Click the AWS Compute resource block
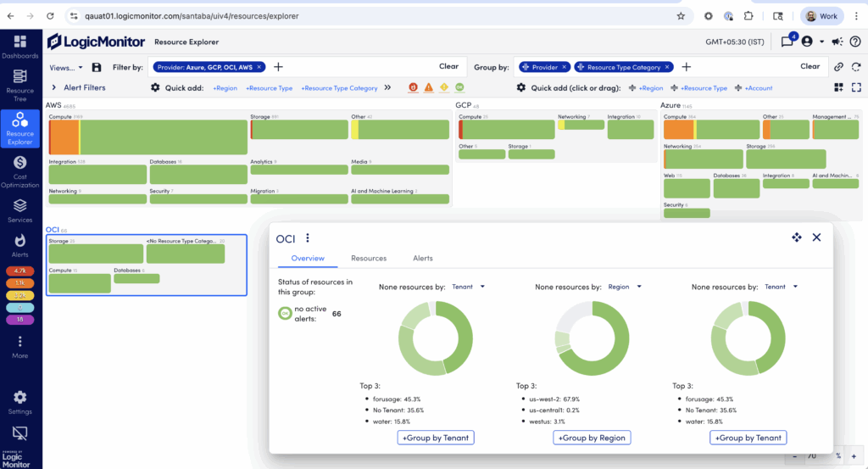 point(147,137)
